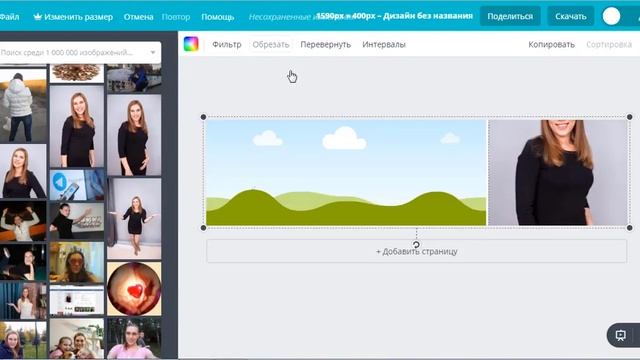The width and height of the screenshot is (640, 360).
Task: Pick thumbnail of person lying with arms raised
Action: pyautogui.click(x=23, y=221)
